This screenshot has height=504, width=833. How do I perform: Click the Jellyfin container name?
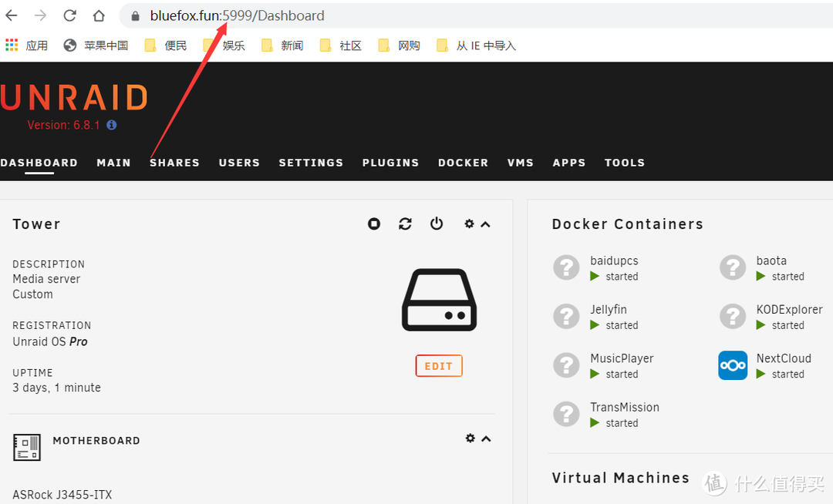click(x=609, y=310)
